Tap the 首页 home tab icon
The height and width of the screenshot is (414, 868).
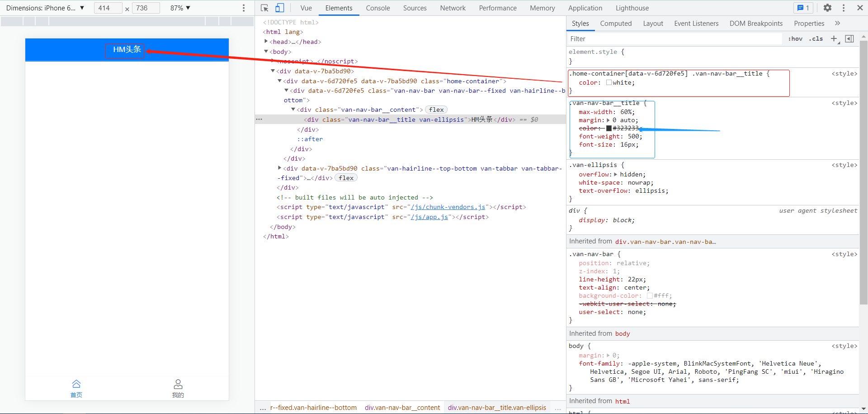[x=76, y=384]
